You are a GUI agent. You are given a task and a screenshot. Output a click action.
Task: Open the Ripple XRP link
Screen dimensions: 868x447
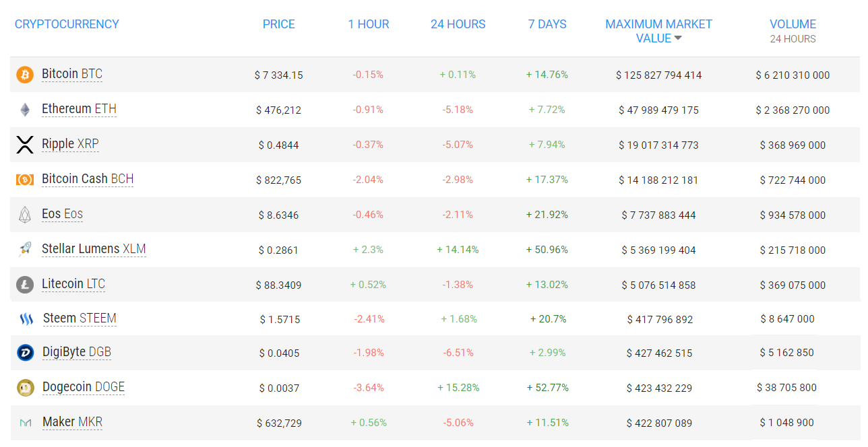point(70,144)
